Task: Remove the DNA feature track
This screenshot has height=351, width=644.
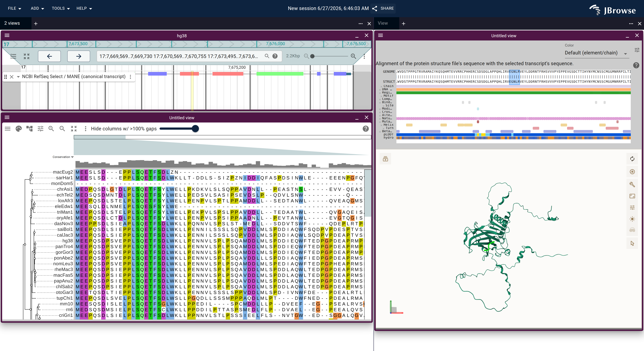Action: 380,90
